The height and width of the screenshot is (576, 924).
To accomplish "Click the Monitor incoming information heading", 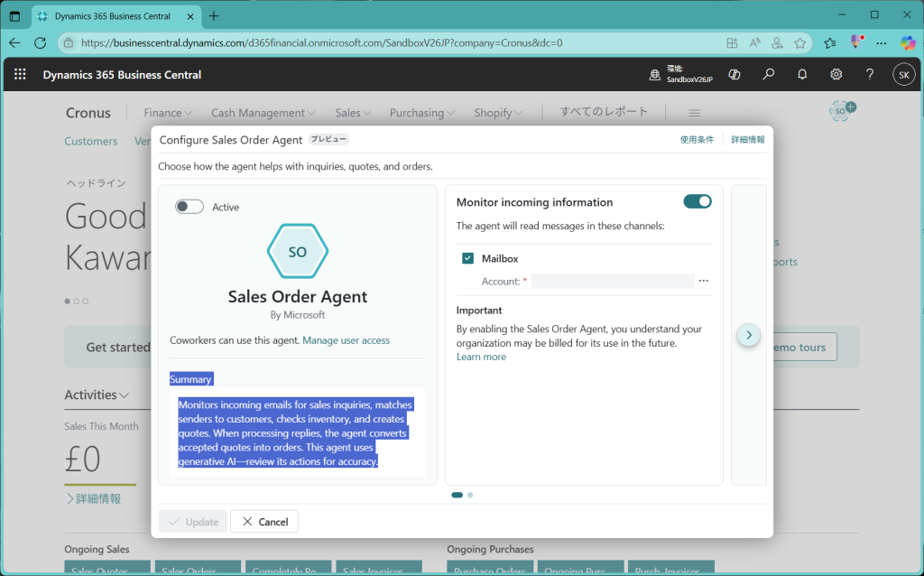I will (534, 202).
